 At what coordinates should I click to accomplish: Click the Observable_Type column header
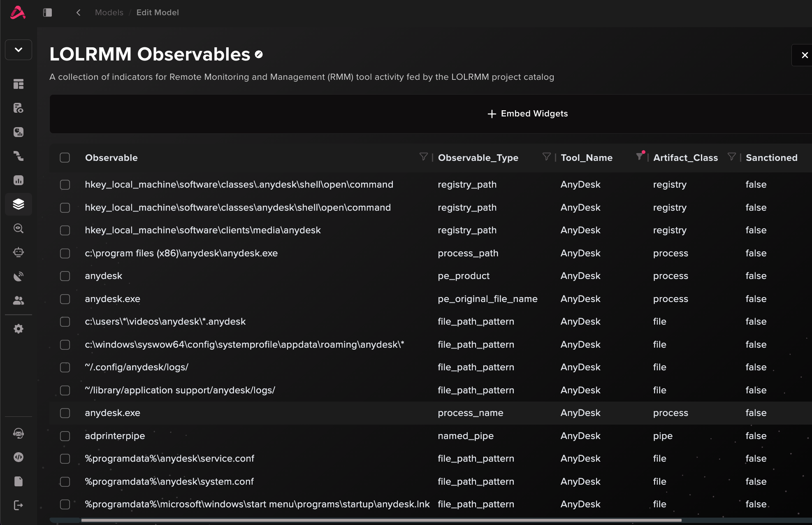478,158
